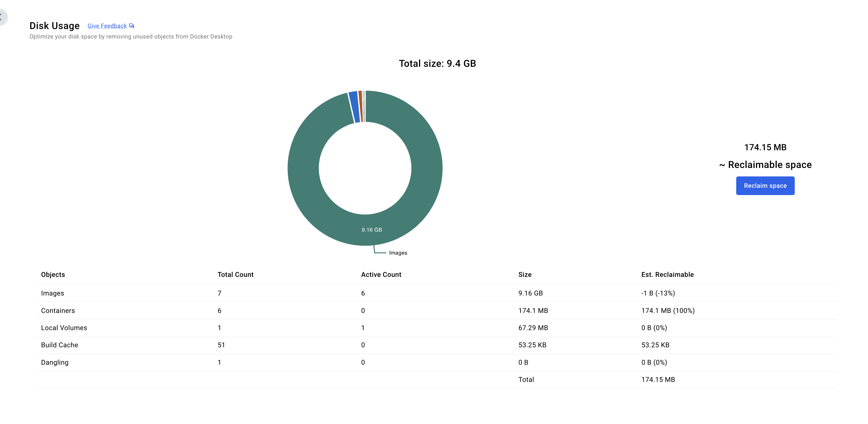The image size is (868, 424).
Task: Click the Total Count column header
Action: coord(235,275)
